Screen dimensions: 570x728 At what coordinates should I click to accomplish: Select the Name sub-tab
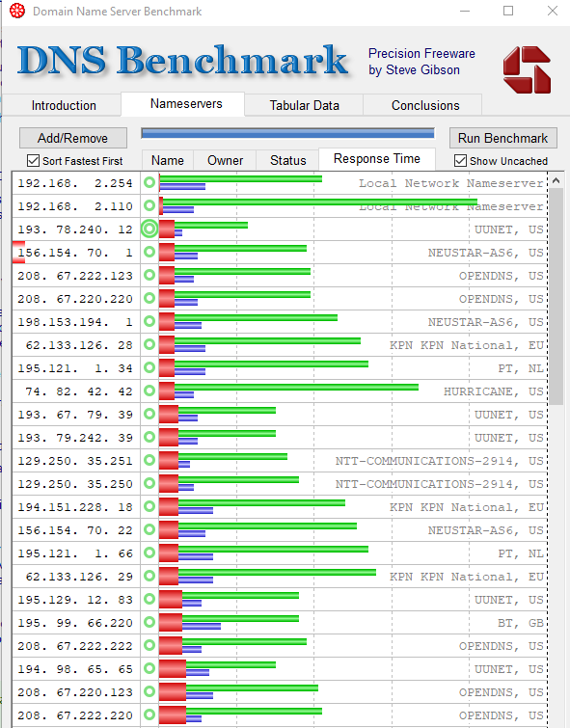coord(167,161)
